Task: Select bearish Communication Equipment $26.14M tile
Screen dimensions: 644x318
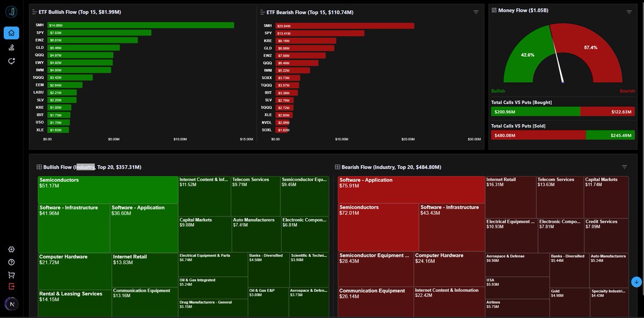Action: (x=376, y=302)
